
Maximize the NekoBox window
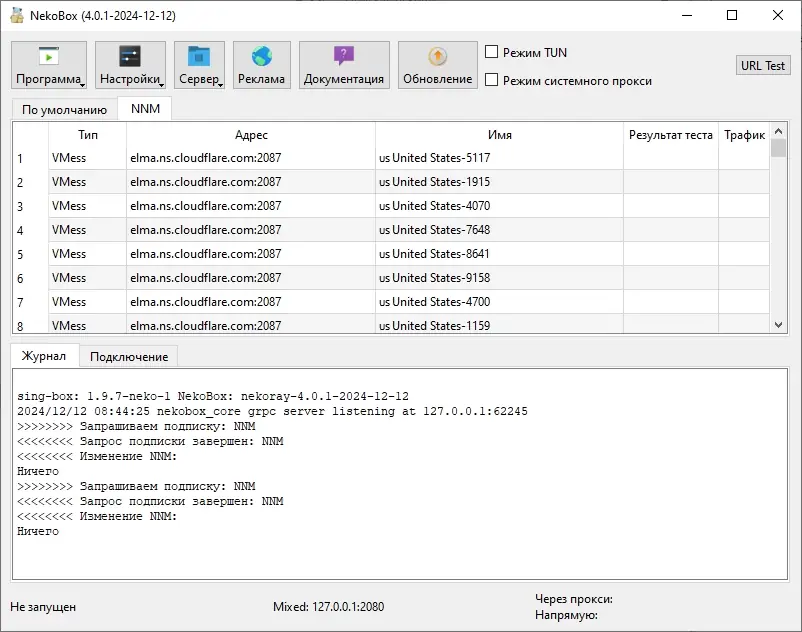pyautogui.click(x=732, y=15)
